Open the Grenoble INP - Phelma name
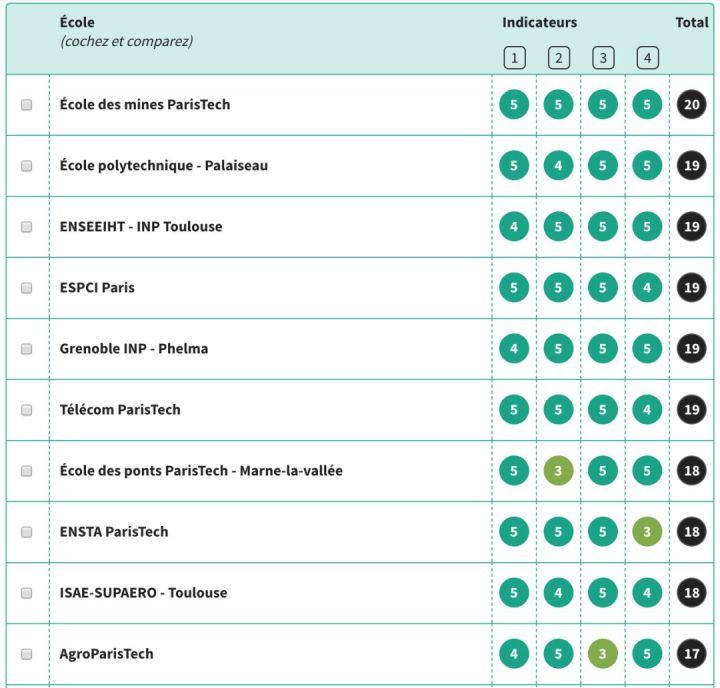720x688 pixels. [x=134, y=349]
